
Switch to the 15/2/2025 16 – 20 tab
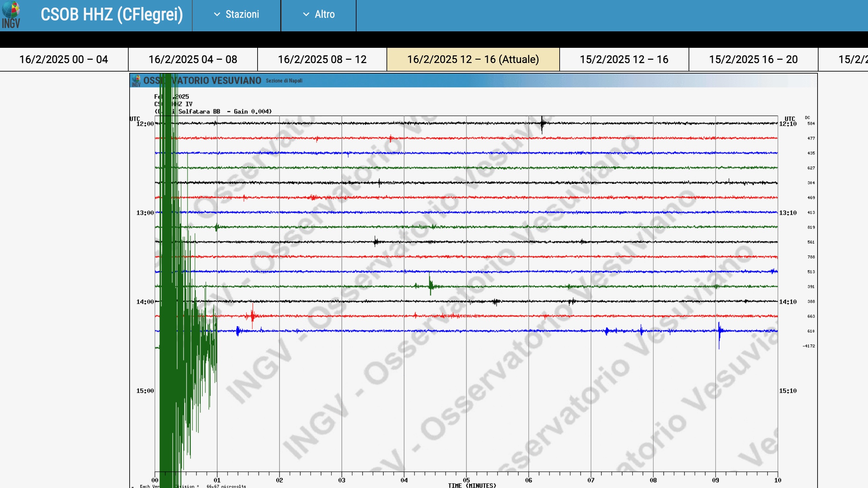(753, 59)
